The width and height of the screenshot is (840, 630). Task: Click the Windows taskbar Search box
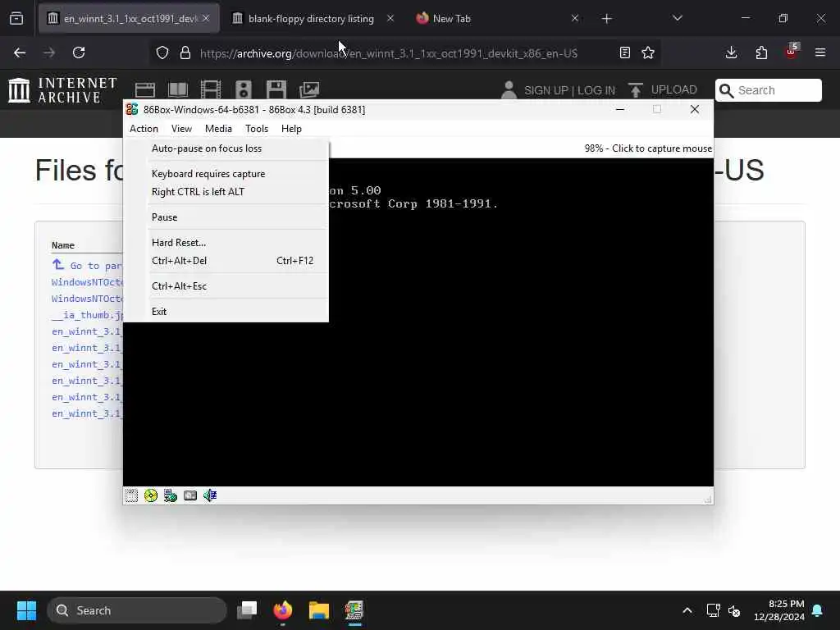(x=137, y=610)
